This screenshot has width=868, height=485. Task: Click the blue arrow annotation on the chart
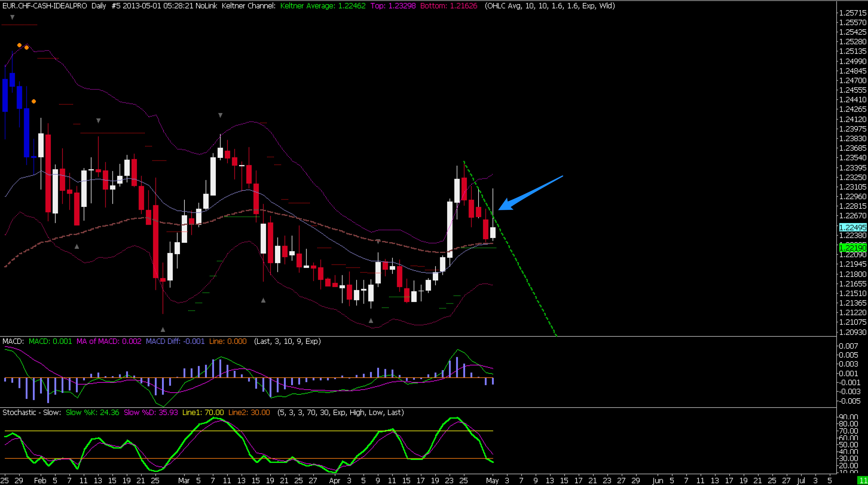(x=531, y=192)
